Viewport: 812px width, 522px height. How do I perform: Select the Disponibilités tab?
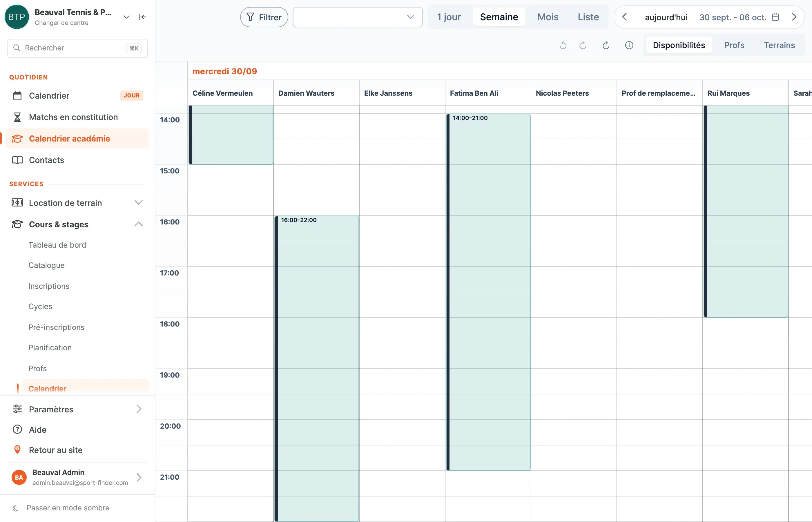click(679, 46)
